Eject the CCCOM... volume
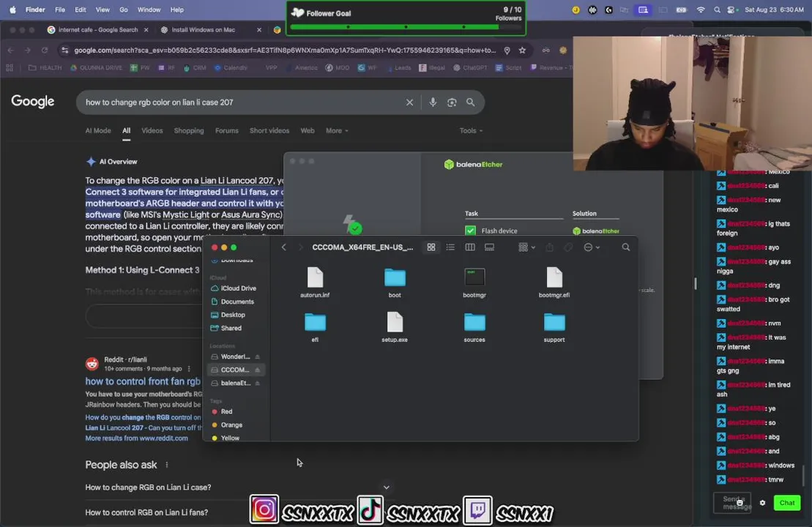This screenshot has width=812, height=527. 258,370
